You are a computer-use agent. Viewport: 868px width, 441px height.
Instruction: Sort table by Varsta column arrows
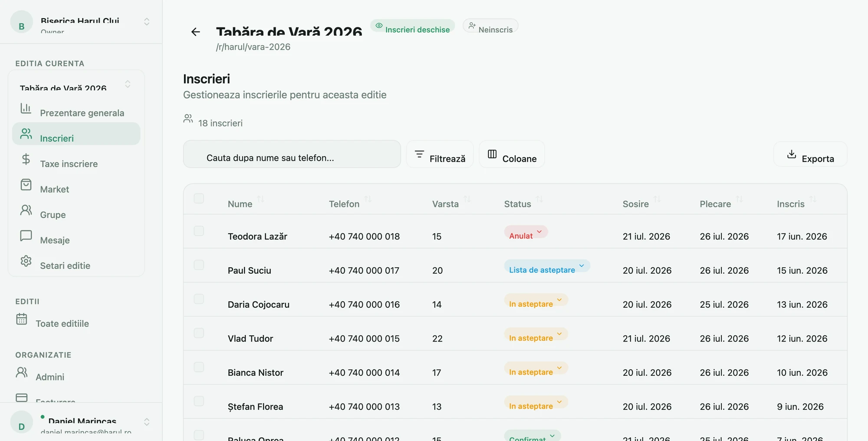point(467,199)
